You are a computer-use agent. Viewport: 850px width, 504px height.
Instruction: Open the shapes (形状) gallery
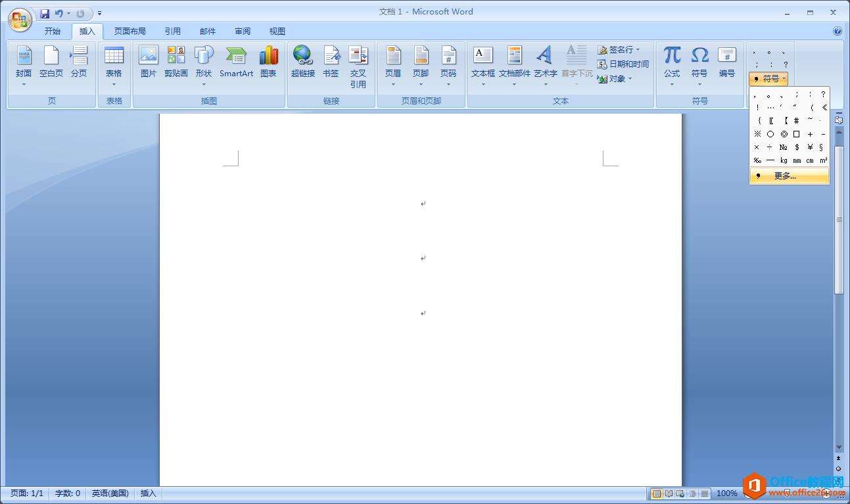point(204,66)
